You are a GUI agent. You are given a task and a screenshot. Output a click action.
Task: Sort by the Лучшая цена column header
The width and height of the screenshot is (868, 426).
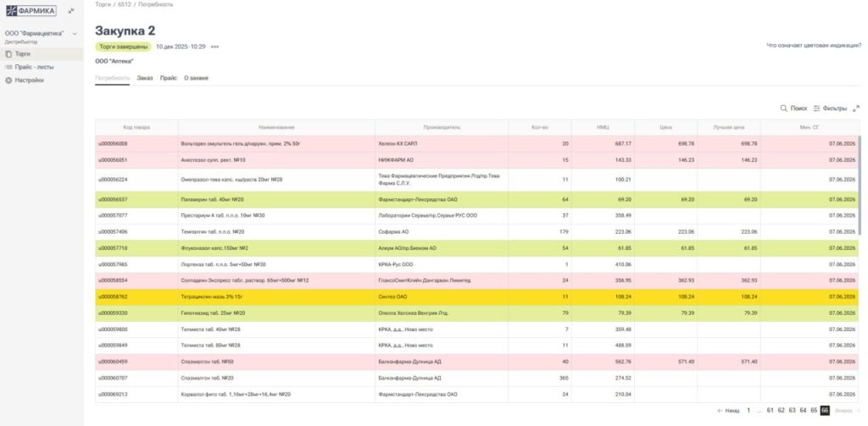tap(728, 127)
